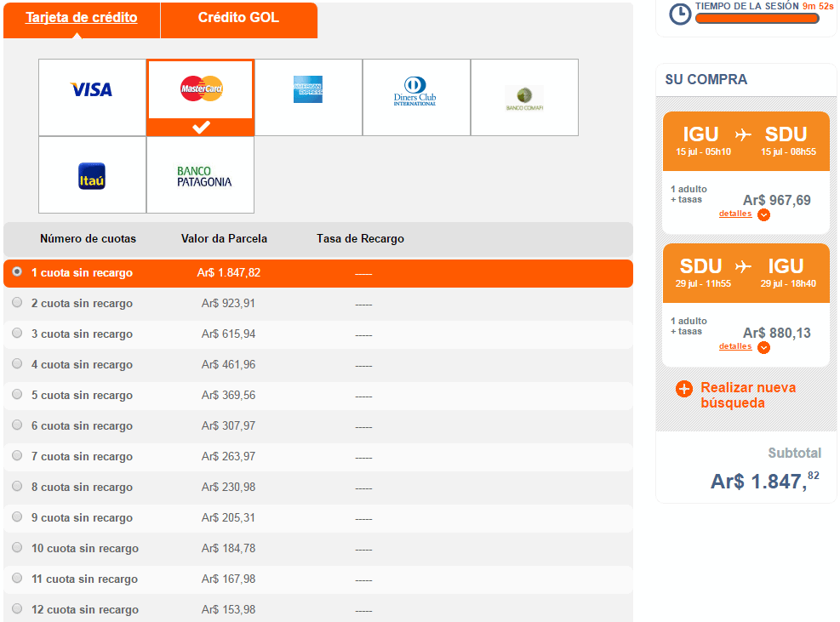Screen dimensions: 840x622
Task: Pick the Banco Patagonia logo
Action: [x=204, y=176]
